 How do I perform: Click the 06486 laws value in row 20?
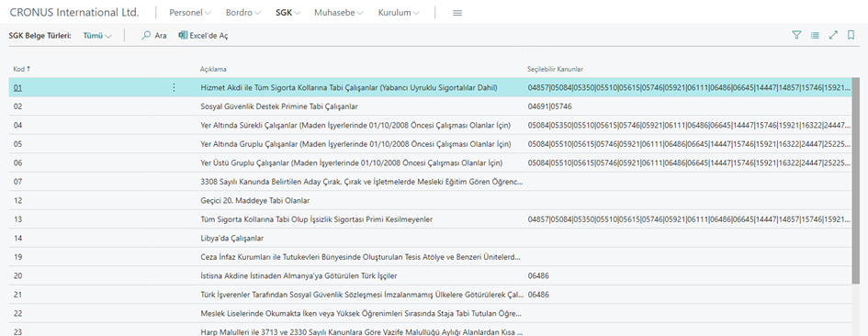[x=538, y=275]
